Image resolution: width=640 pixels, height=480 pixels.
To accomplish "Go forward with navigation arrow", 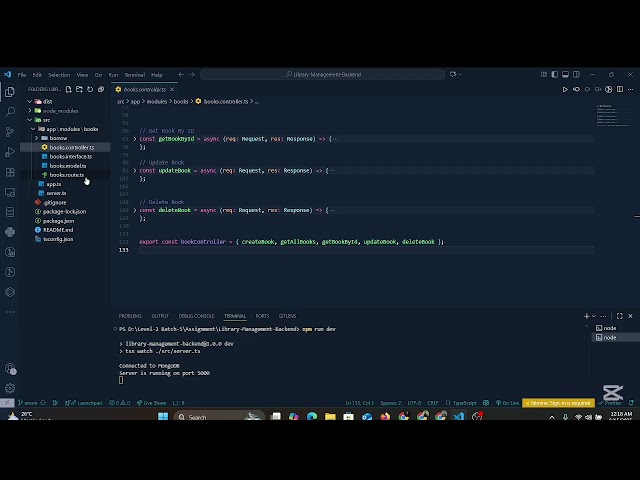I will tap(192, 75).
